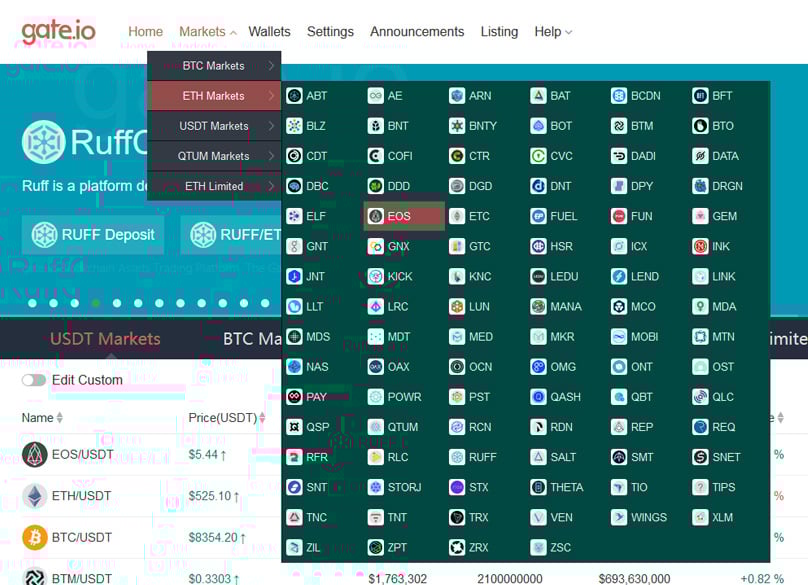The height and width of the screenshot is (585, 808).
Task: Open the Home nav item
Action: [x=145, y=31]
